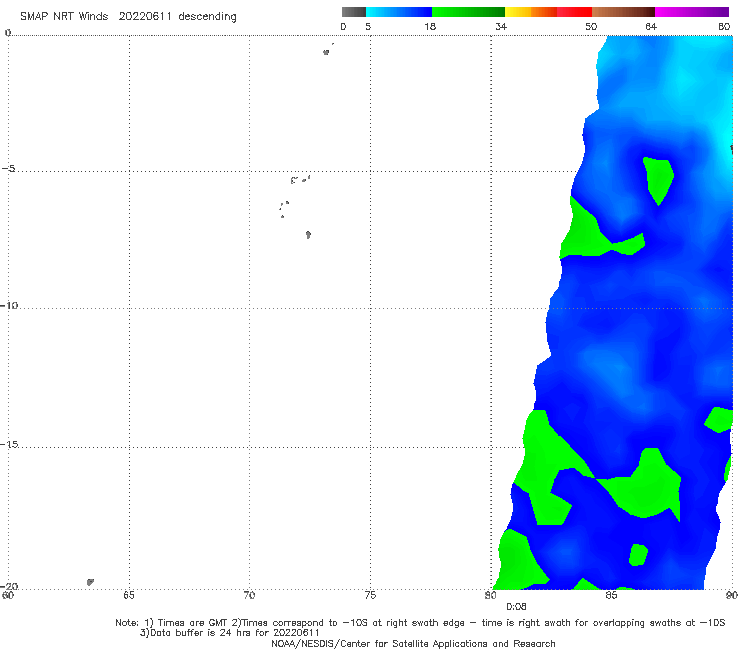
Task: Click the small green wind patch near 19°S 86°E
Action: point(638,555)
